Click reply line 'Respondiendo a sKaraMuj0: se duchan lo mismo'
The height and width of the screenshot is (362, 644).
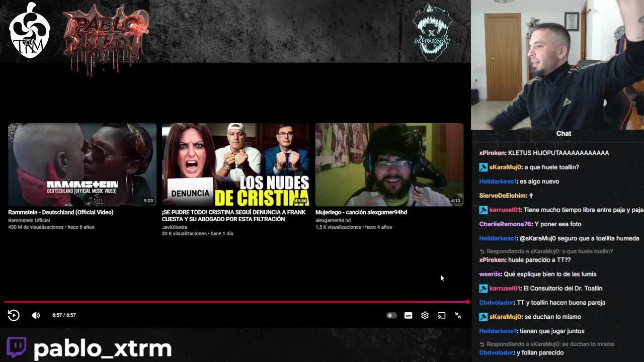click(547, 344)
